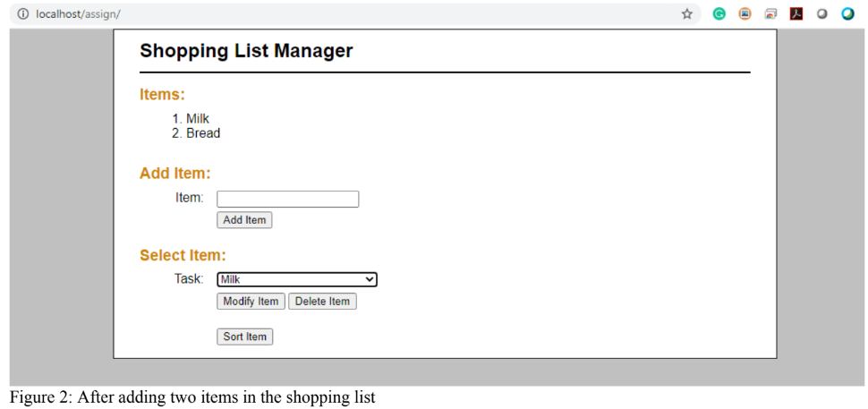Focus the Item text input field
Viewport: 868px width, 409px height.
point(287,199)
